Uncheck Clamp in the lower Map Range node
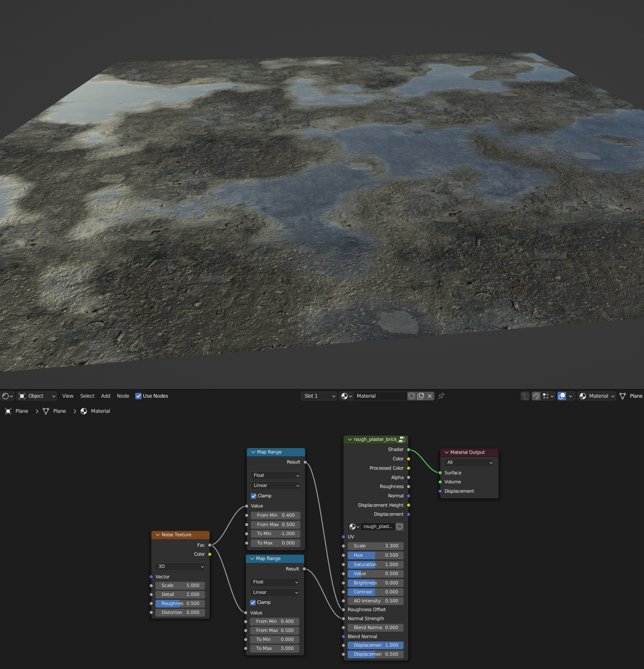This screenshot has width=644, height=669. coord(253,602)
